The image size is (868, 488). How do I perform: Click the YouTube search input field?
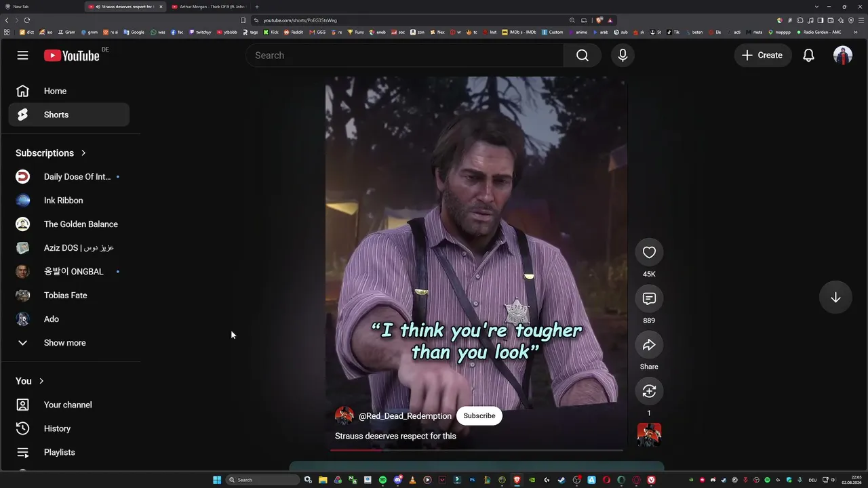405,56
